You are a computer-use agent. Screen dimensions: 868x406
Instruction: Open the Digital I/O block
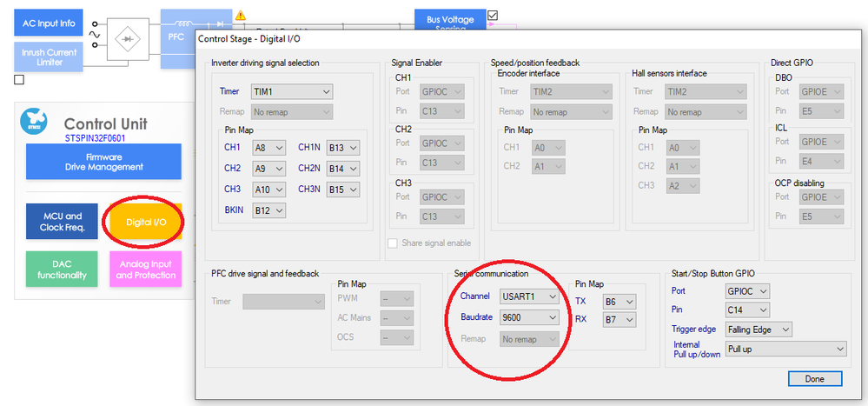click(146, 222)
